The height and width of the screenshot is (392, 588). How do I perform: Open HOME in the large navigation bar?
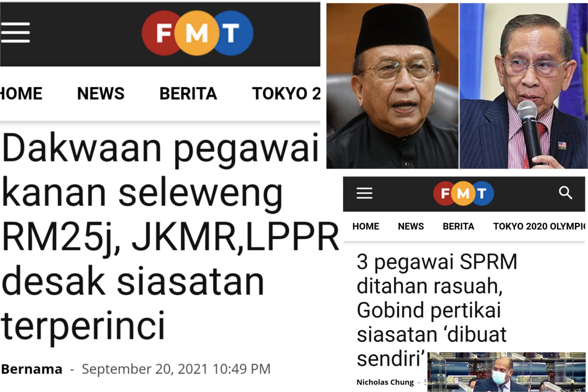coord(21,94)
